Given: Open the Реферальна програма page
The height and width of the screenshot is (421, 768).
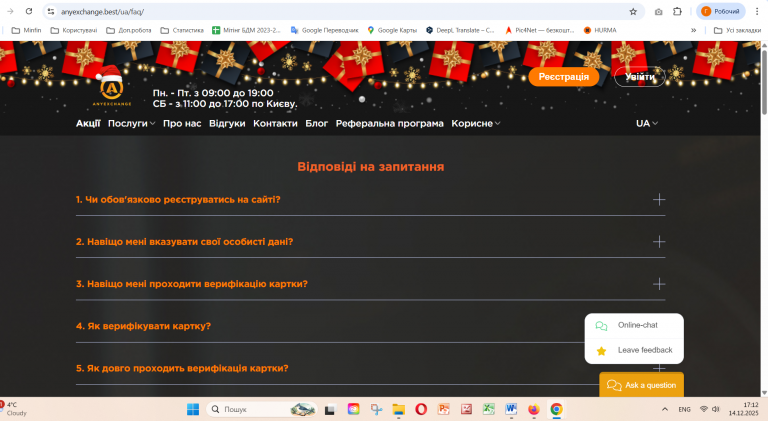Looking at the screenshot, I should (389, 123).
